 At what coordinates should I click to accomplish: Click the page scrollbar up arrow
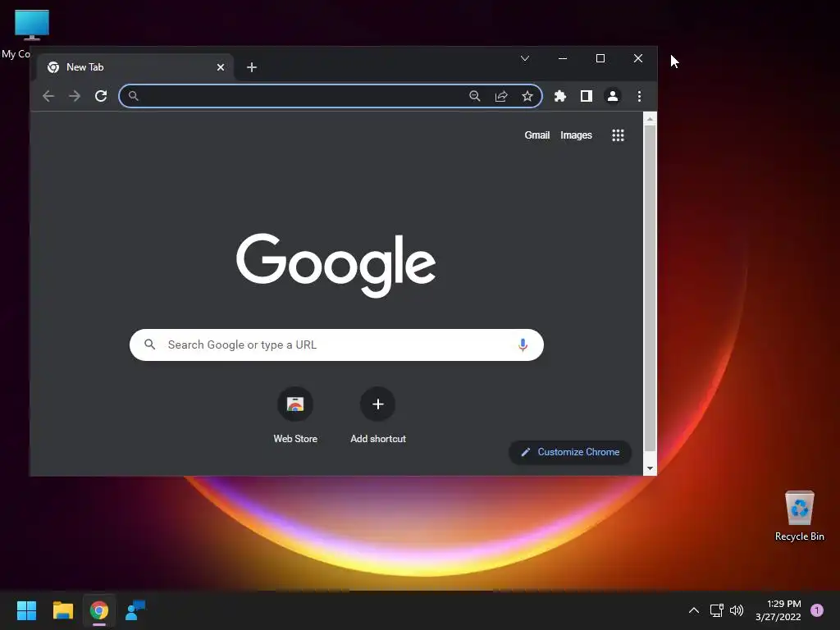pos(650,119)
